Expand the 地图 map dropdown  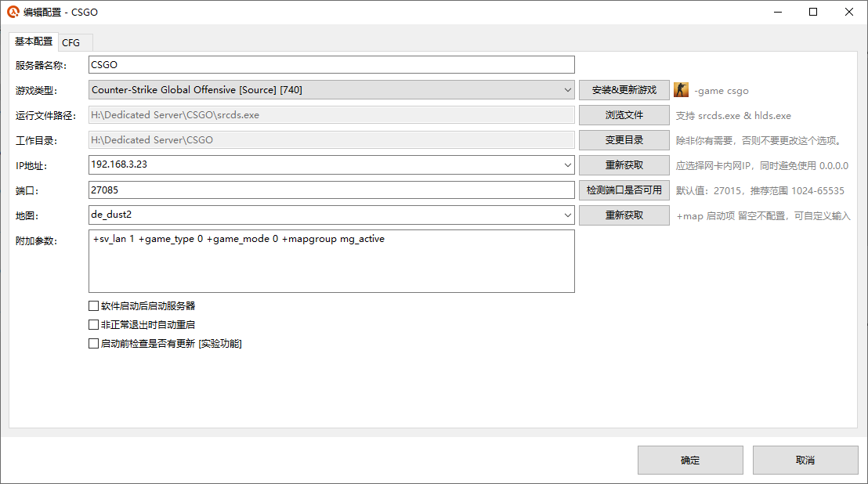(x=568, y=215)
